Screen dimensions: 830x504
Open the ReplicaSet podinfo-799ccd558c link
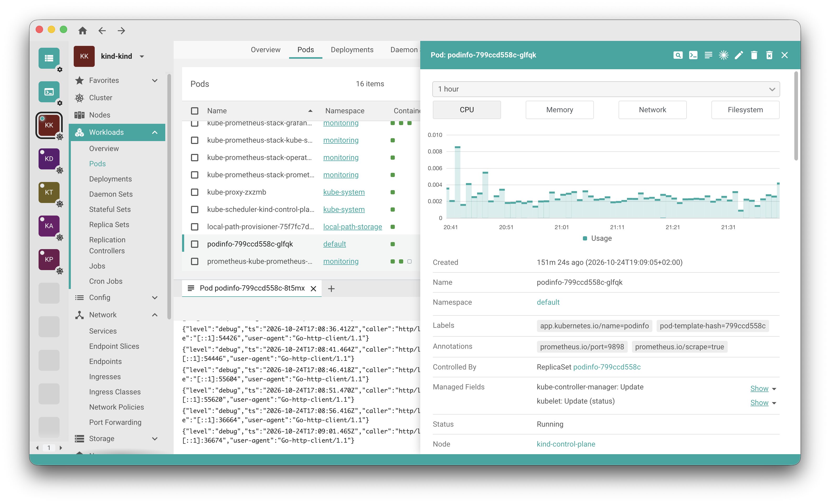coord(607,367)
